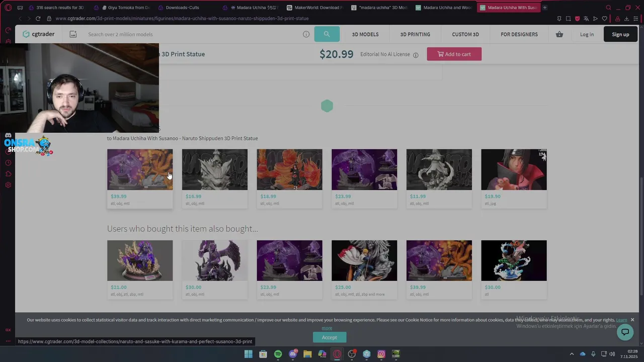This screenshot has width=644, height=362.
Task: Open image search beside the search box
Action: (73, 34)
